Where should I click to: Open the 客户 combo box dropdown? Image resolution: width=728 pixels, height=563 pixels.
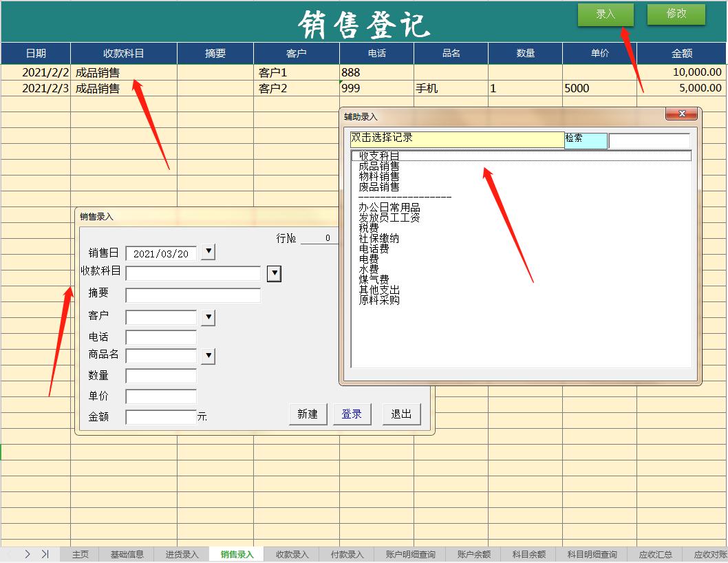(x=208, y=317)
